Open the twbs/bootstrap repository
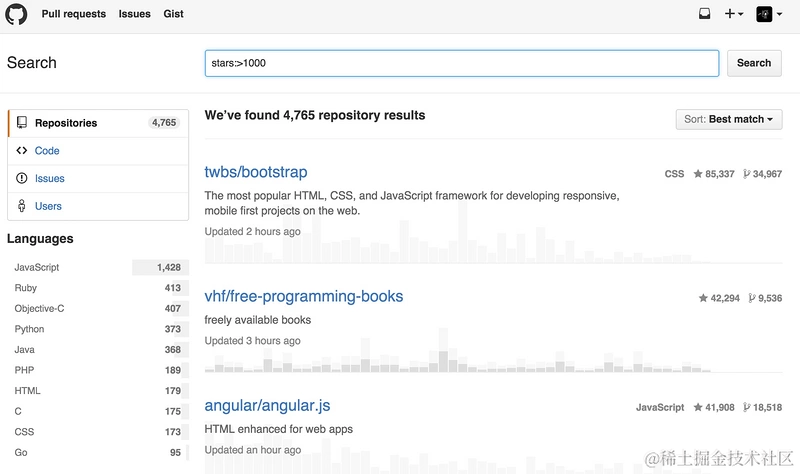The image size is (800, 474). [x=256, y=172]
